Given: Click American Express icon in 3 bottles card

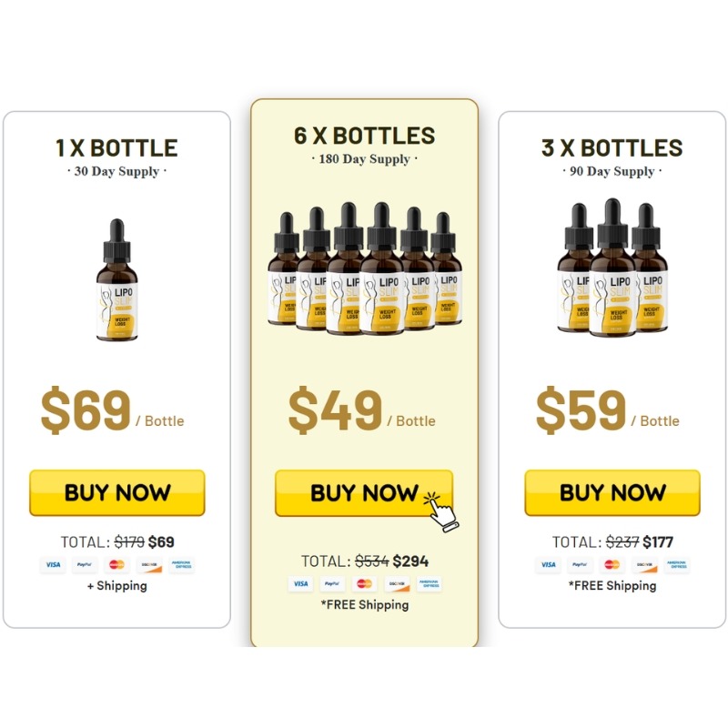Looking at the screenshot, I should (677, 565).
